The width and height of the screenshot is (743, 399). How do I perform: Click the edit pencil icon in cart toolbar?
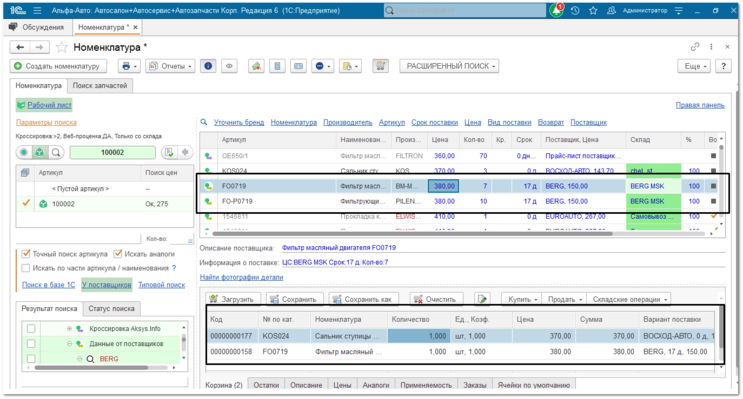pos(482,299)
